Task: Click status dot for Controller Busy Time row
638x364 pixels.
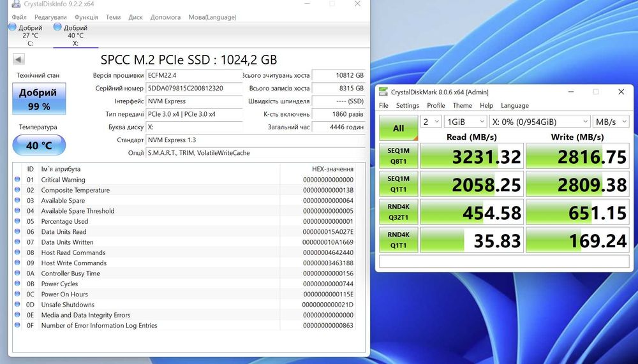Action: 17,273
